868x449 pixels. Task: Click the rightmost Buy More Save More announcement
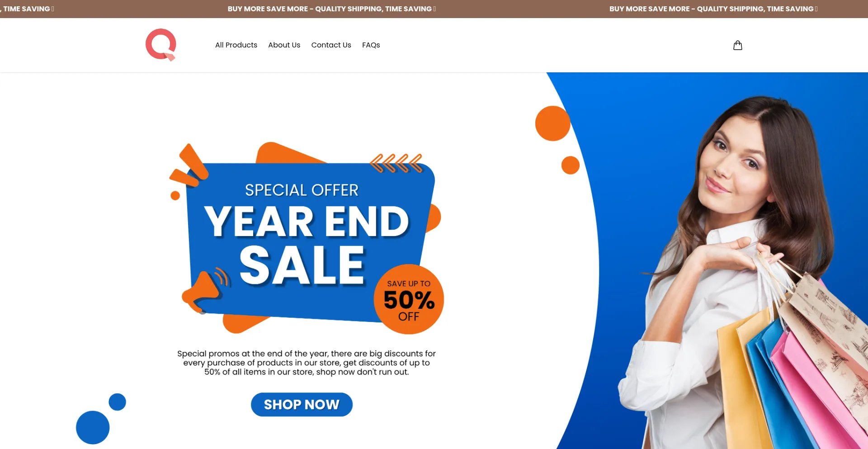pos(713,9)
